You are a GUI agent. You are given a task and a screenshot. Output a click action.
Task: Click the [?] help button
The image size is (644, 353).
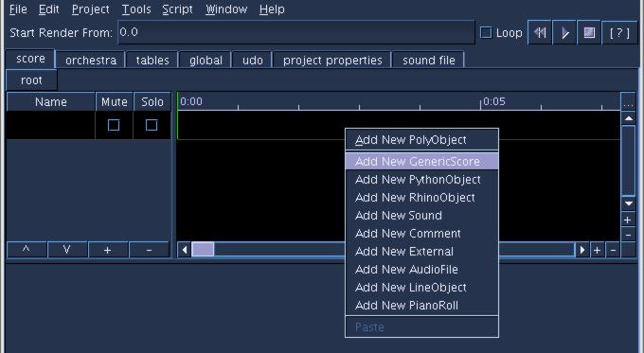click(619, 32)
